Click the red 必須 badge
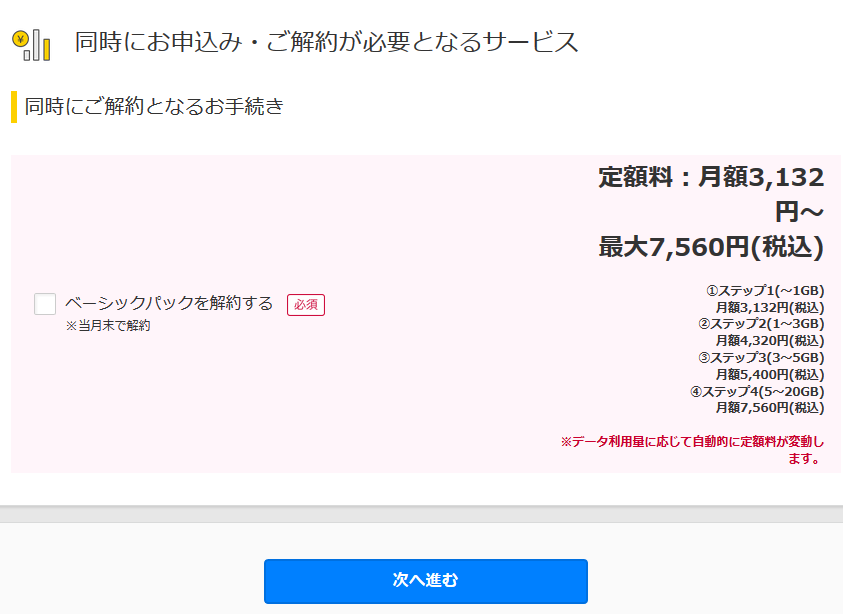 pos(306,305)
